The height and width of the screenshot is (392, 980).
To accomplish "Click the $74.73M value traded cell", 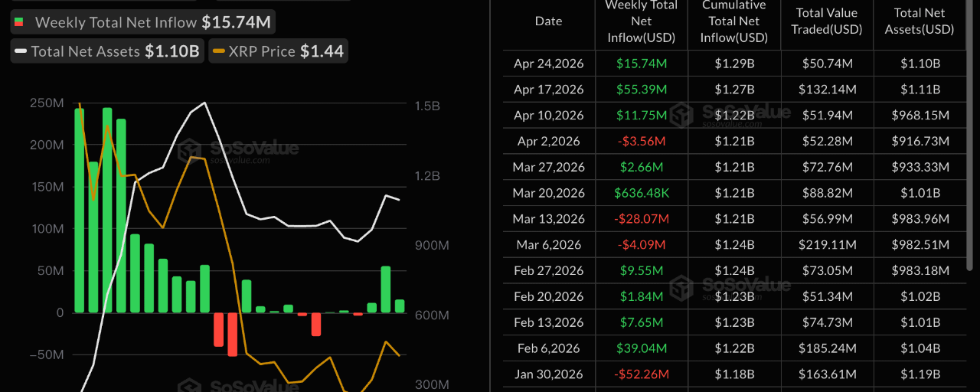I will pyautogui.click(x=827, y=322).
